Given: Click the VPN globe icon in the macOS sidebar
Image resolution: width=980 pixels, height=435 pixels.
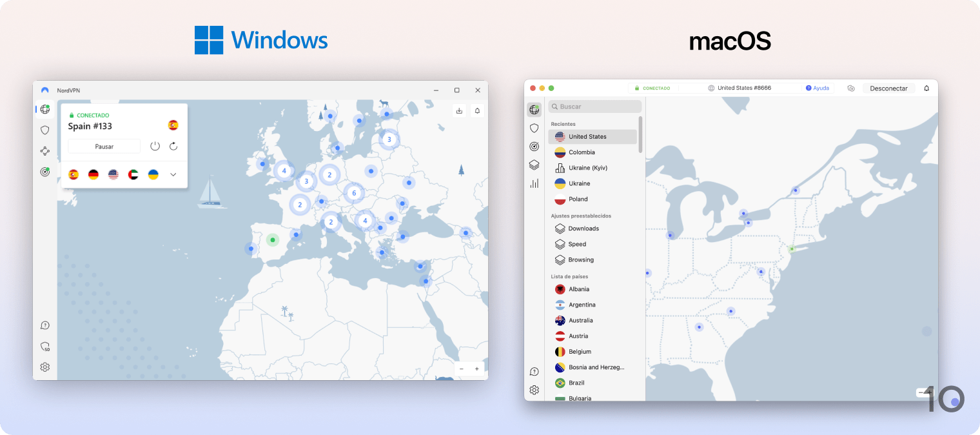Looking at the screenshot, I should (x=534, y=110).
